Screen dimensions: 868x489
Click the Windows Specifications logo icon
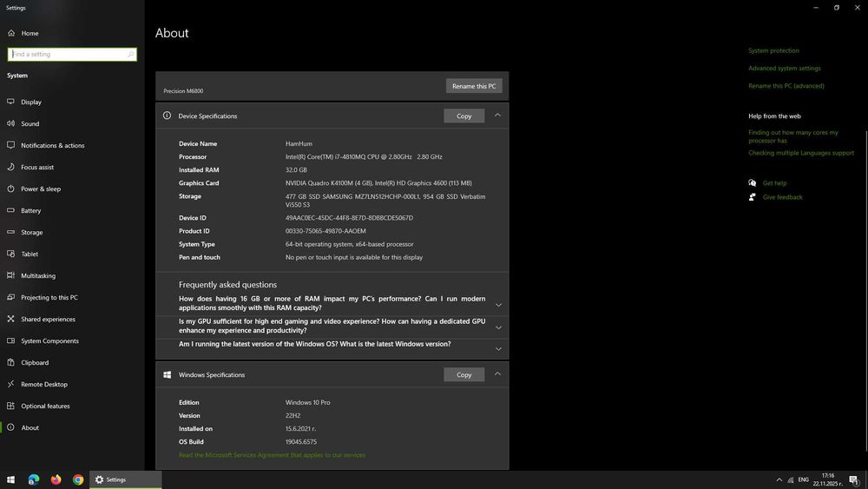pyautogui.click(x=167, y=375)
